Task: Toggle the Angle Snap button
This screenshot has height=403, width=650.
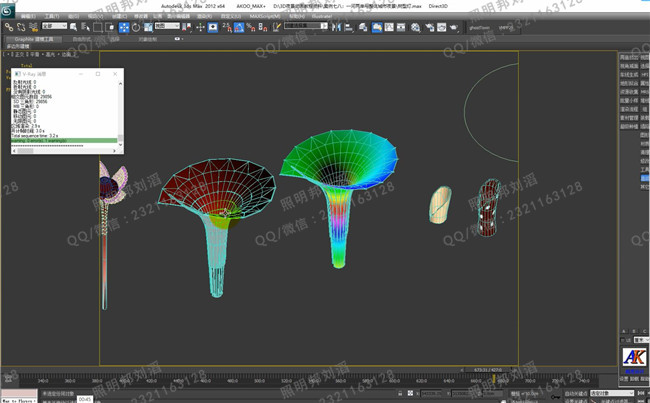Action: tap(239, 27)
